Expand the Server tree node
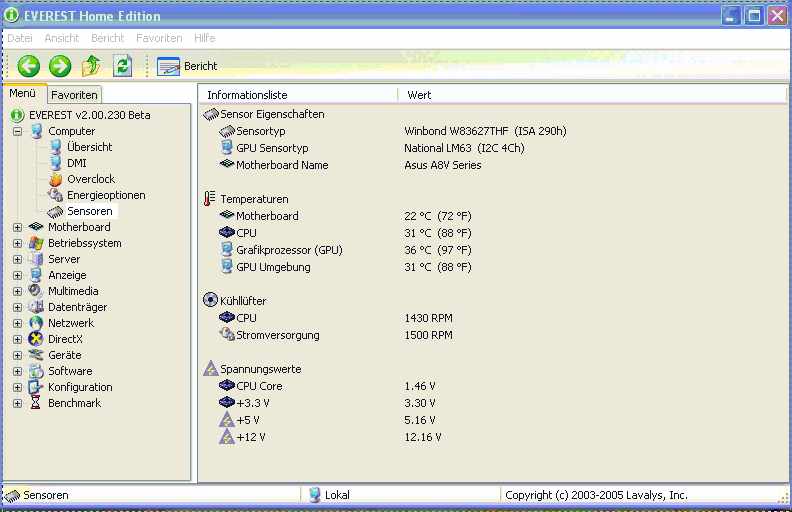This screenshot has width=792, height=512. coord(18,260)
